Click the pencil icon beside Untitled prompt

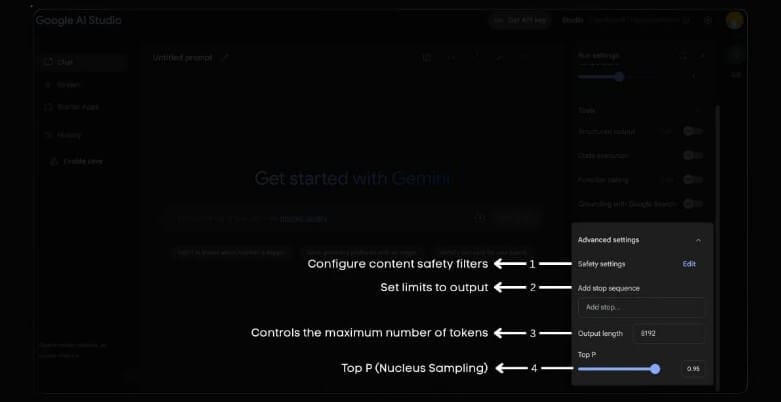(225, 58)
